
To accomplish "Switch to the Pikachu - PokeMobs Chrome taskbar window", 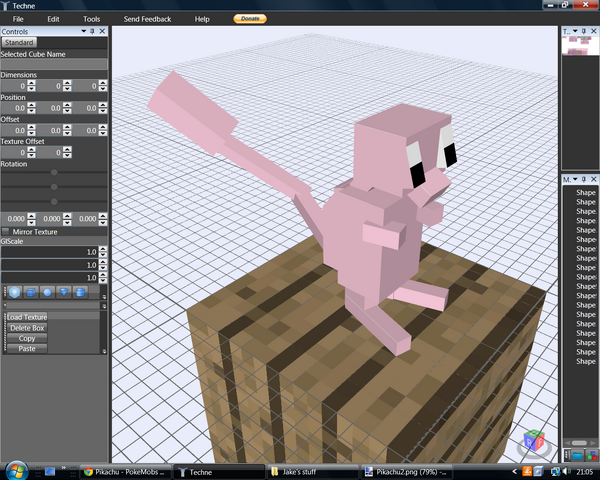I will pos(126,472).
